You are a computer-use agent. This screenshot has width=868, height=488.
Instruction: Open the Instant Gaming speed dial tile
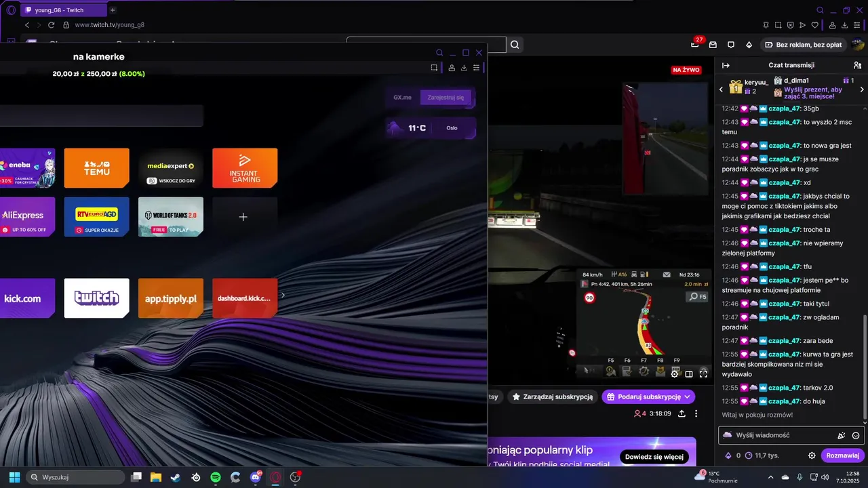pos(245,168)
